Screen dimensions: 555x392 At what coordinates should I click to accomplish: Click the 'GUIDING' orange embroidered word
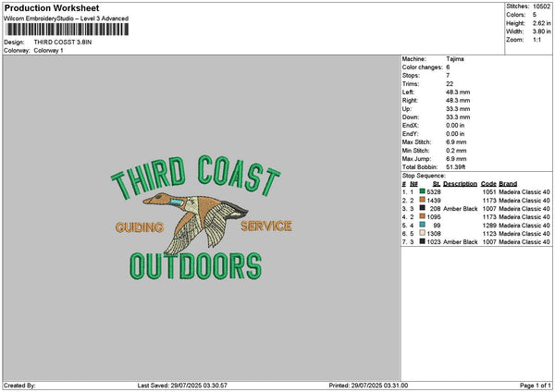140,227
